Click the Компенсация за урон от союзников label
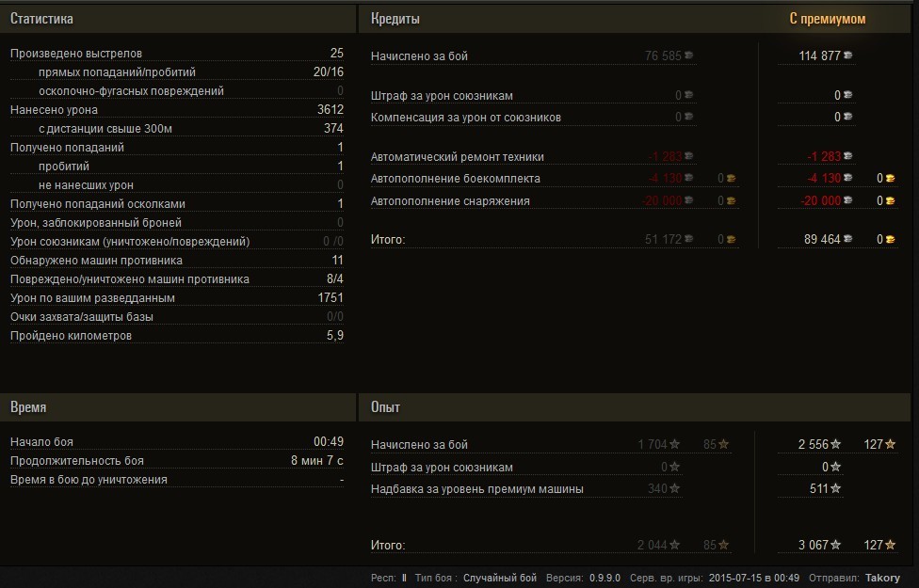Screen dimensions: 919x588 tap(466, 118)
